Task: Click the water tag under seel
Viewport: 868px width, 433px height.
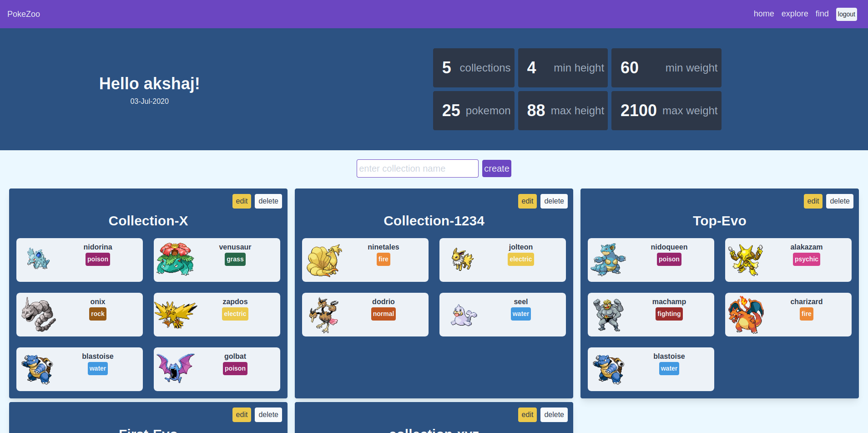Action: pos(521,314)
